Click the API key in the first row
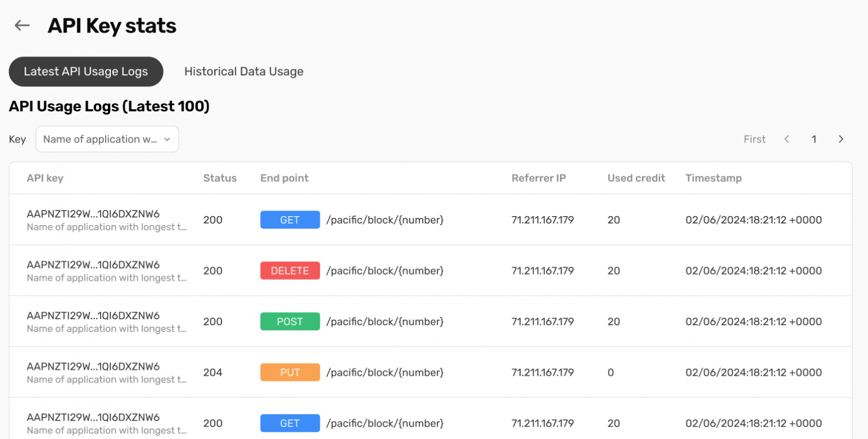 [x=93, y=214]
